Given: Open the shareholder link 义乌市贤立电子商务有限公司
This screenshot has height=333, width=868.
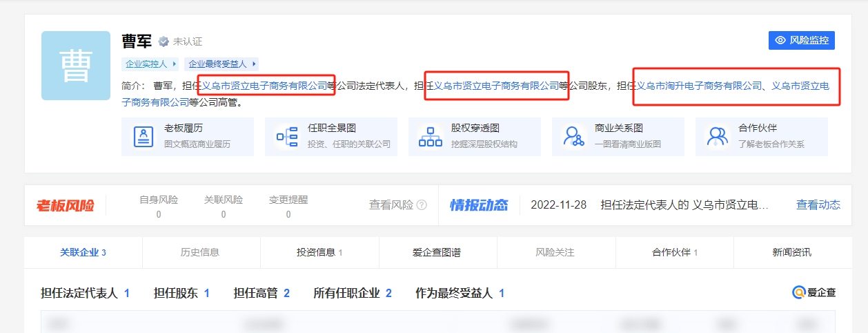Looking at the screenshot, I should [x=496, y=86].
